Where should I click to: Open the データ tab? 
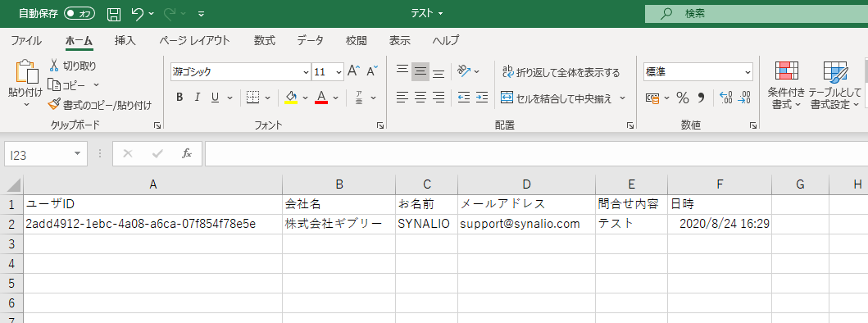tap(310, 40)
